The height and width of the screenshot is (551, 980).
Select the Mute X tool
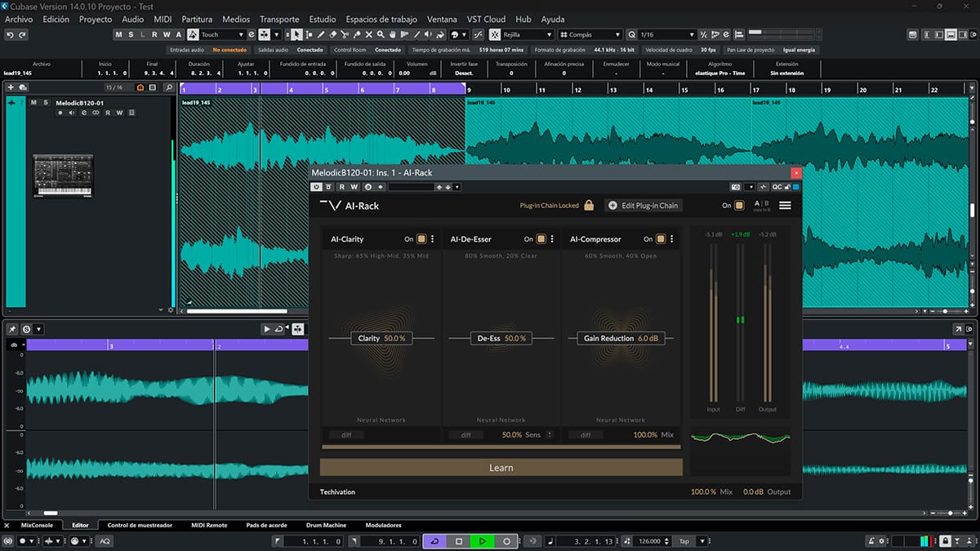click(x=369, y=34)
